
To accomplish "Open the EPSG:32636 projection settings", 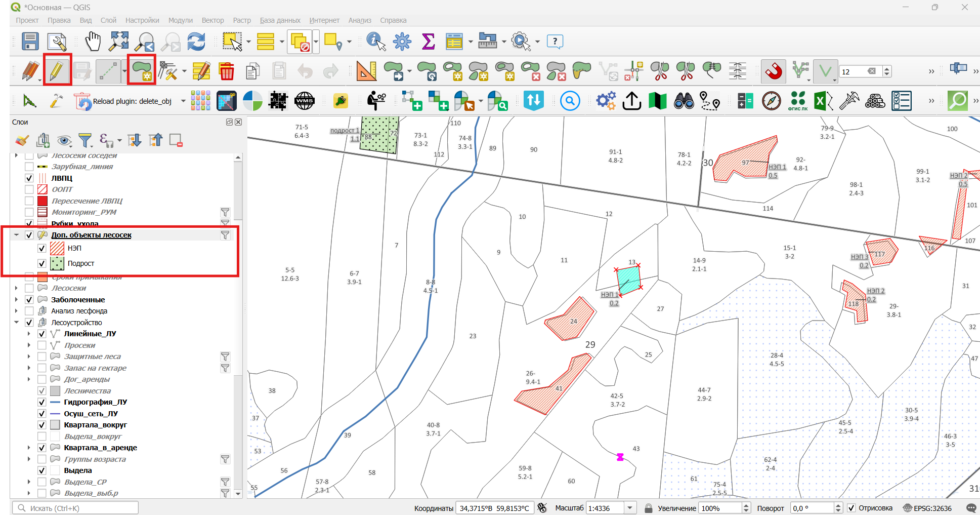I will (x=927, y=508).
